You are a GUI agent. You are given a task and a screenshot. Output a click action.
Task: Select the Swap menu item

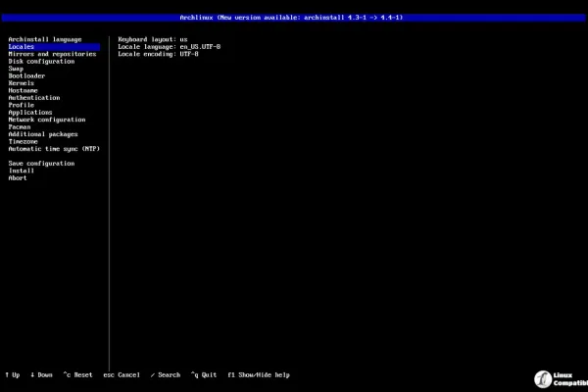16,69
